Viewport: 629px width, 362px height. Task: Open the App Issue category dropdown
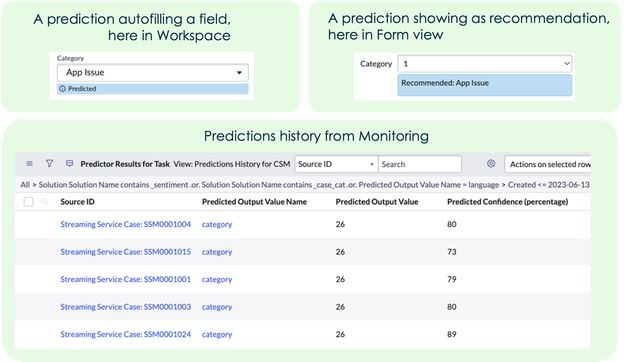pyautogui.click(x=152, y=73)
